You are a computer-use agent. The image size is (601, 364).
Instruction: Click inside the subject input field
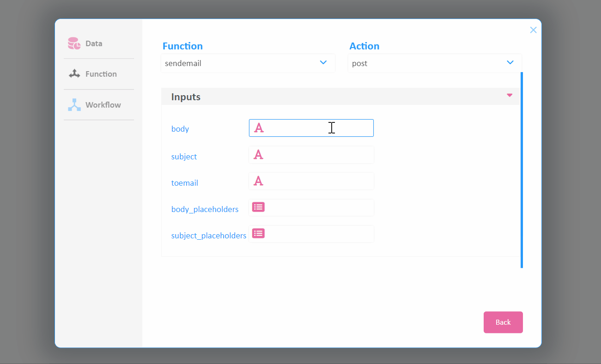point(311,155)
